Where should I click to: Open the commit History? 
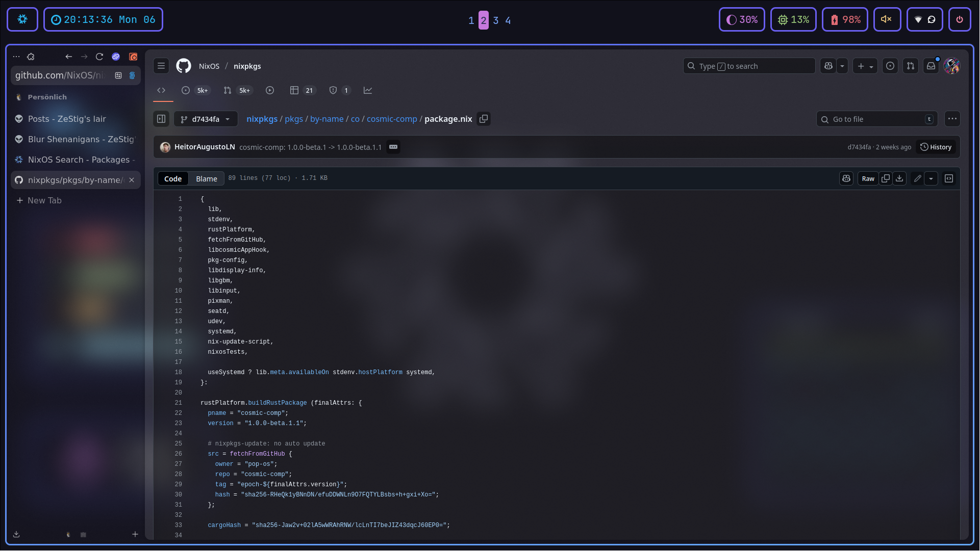click(936, 147)
